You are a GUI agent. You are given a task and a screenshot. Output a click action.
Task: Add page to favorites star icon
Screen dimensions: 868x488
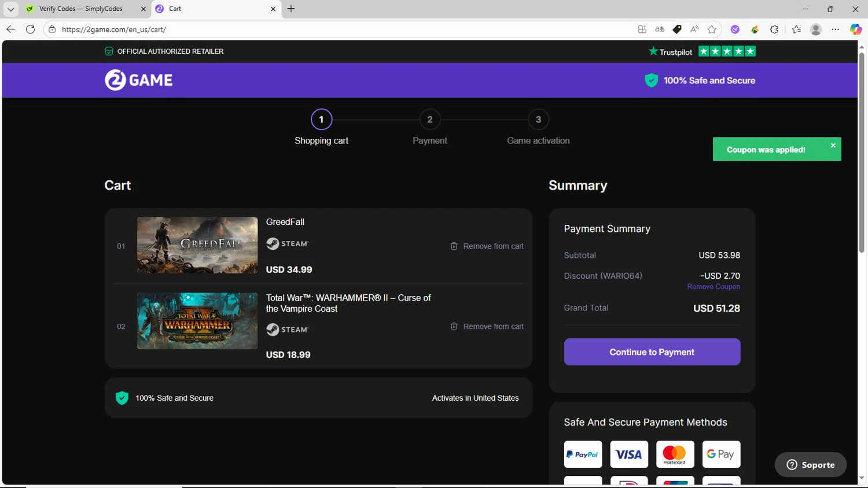(712, 29)
